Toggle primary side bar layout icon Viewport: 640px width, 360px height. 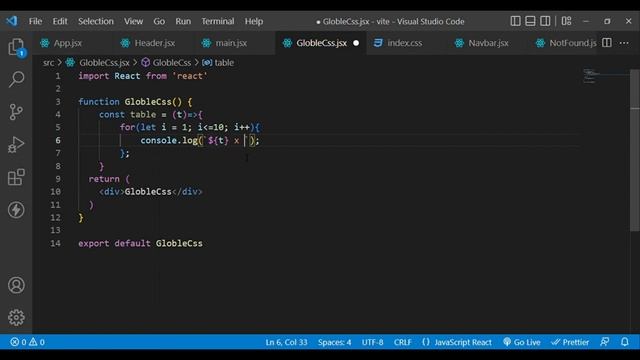pos(515,21)
